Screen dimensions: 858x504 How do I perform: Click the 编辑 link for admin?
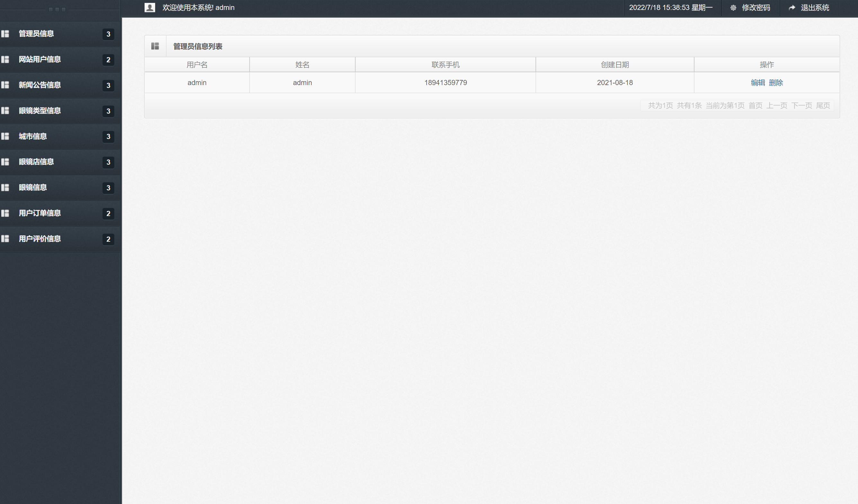(757, 83)
